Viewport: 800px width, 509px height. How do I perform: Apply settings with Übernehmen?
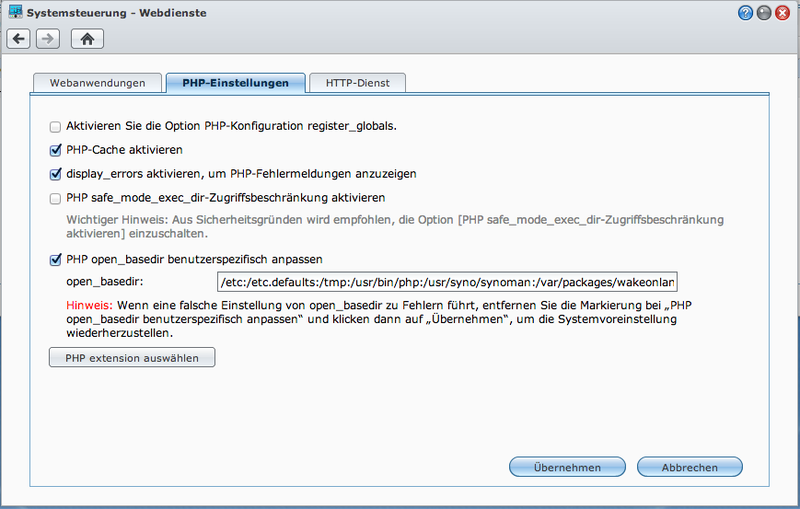click(x=567, y=467)
